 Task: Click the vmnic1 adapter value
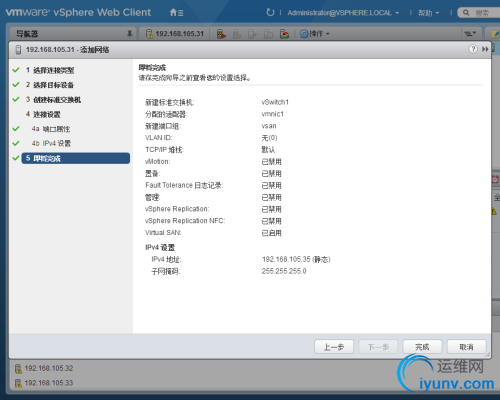[x=273, y=114]
